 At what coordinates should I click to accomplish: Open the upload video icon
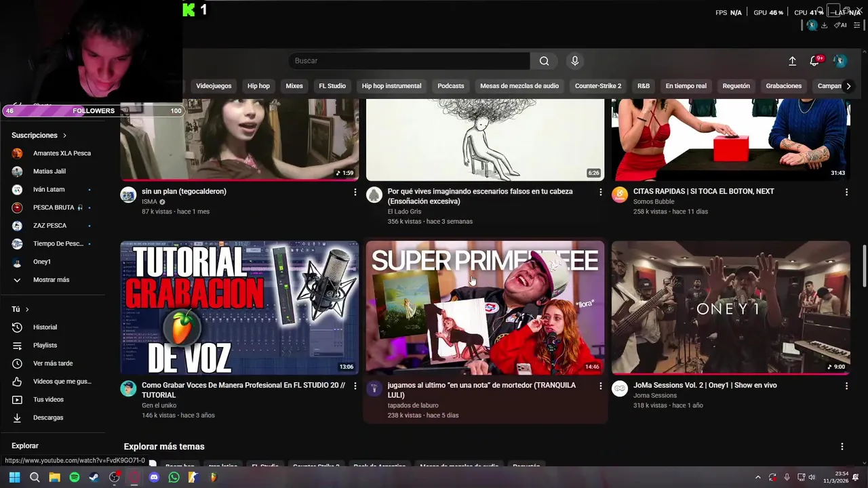coord(792,61)
